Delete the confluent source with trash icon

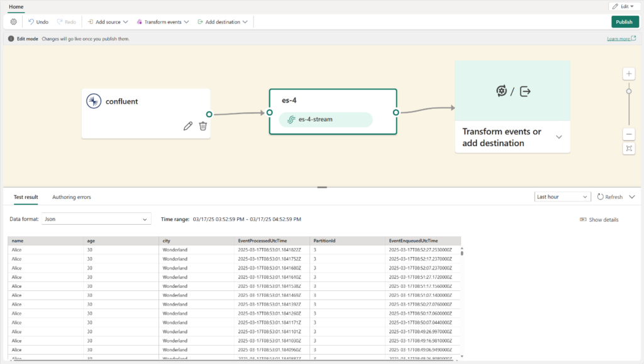coord(203,127)
